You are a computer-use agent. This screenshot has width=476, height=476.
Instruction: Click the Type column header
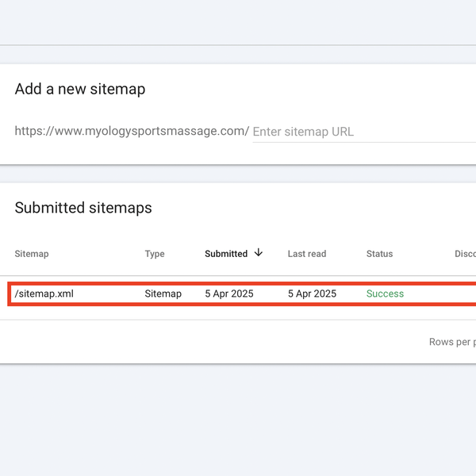pyautogui.click(x=155, y=254)
